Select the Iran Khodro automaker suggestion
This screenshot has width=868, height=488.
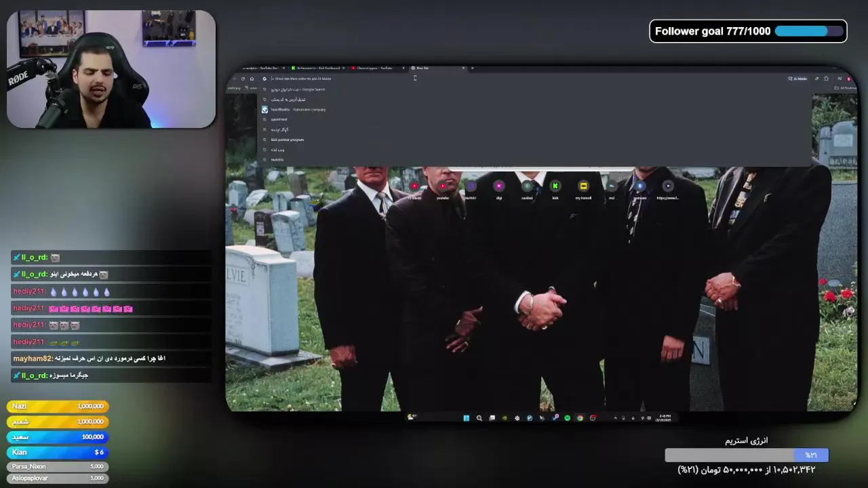tap(536, 109)
